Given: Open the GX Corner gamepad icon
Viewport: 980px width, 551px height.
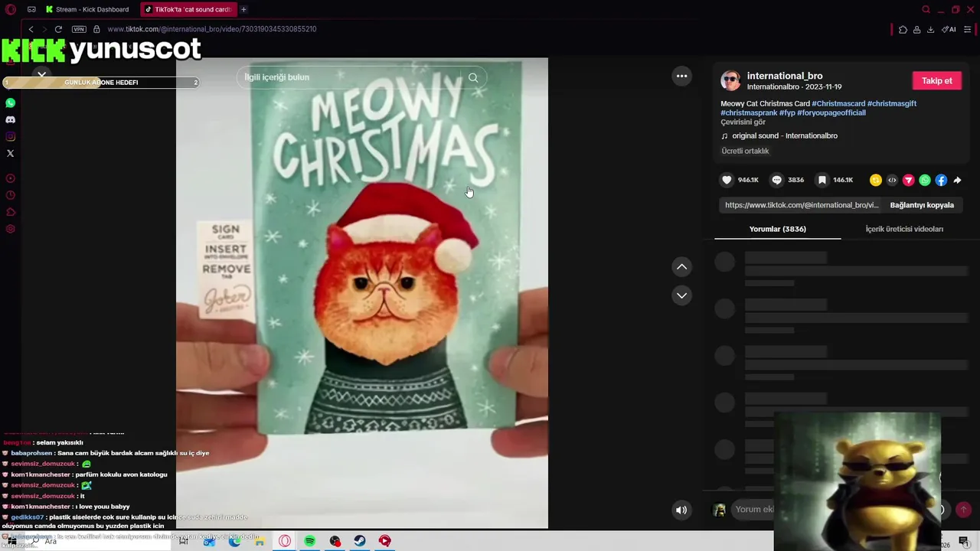Looking at the screenshot, I should [31, 10].
